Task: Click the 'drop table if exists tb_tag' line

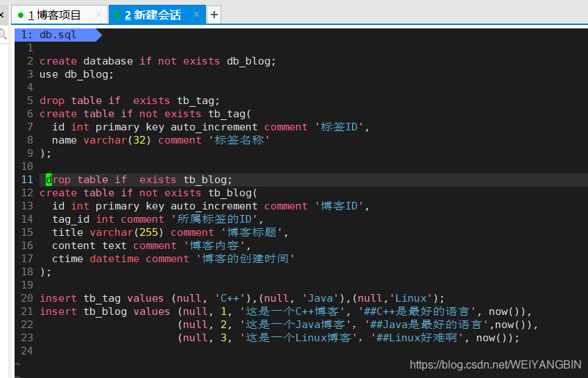Action: coord(130,101)
